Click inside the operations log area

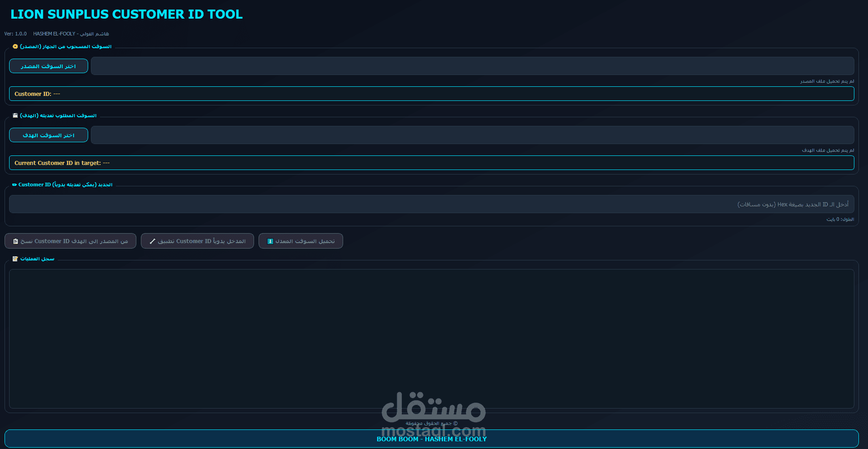431,339
